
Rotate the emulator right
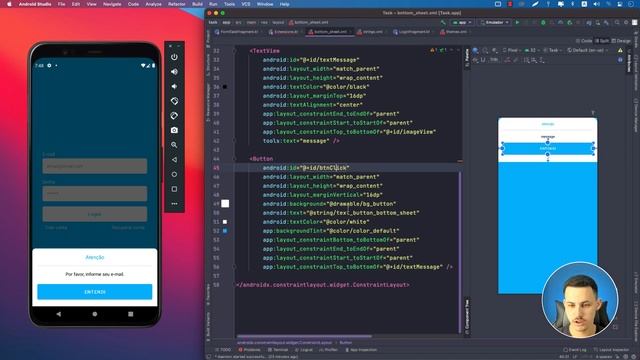click(x=174, y=116)
